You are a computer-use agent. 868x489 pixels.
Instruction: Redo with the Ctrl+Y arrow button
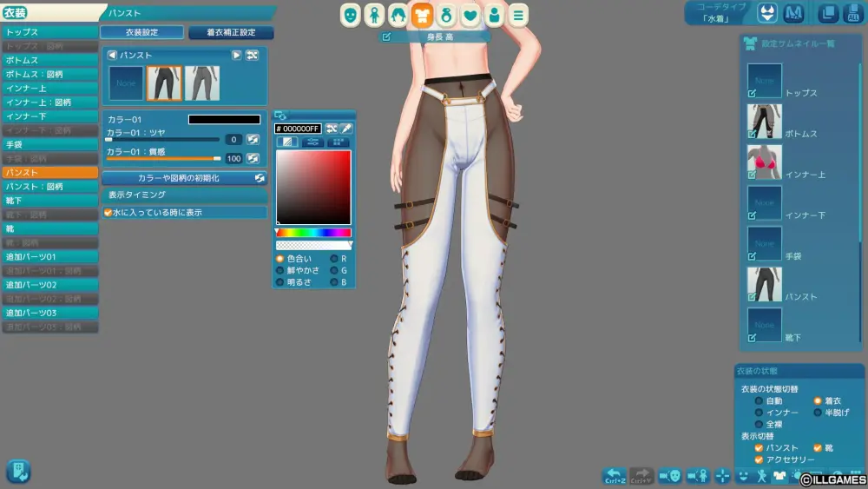[x=641, y=475]
